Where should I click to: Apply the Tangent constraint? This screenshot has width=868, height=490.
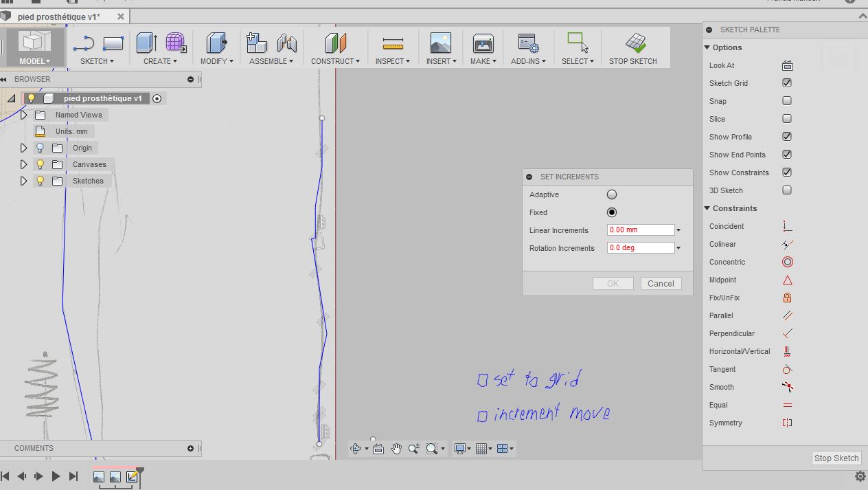(x=787, y=369)
